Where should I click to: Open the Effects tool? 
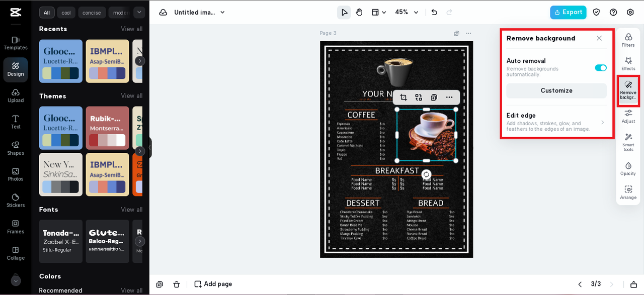(628, 64)
